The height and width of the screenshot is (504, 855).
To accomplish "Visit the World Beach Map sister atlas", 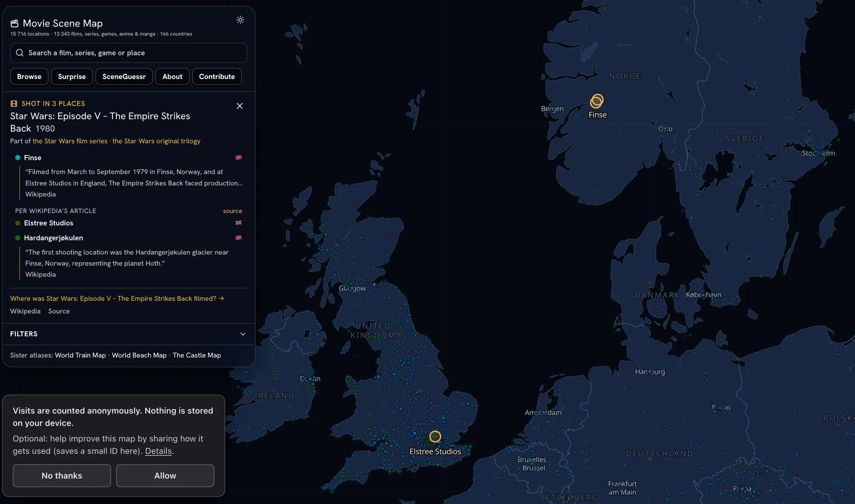I will [x=139, y=355].
